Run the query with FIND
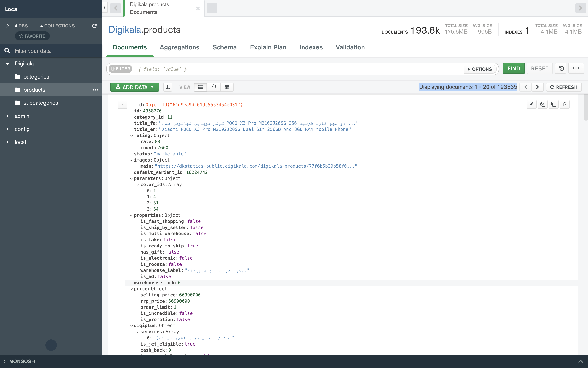 (514, 68)
